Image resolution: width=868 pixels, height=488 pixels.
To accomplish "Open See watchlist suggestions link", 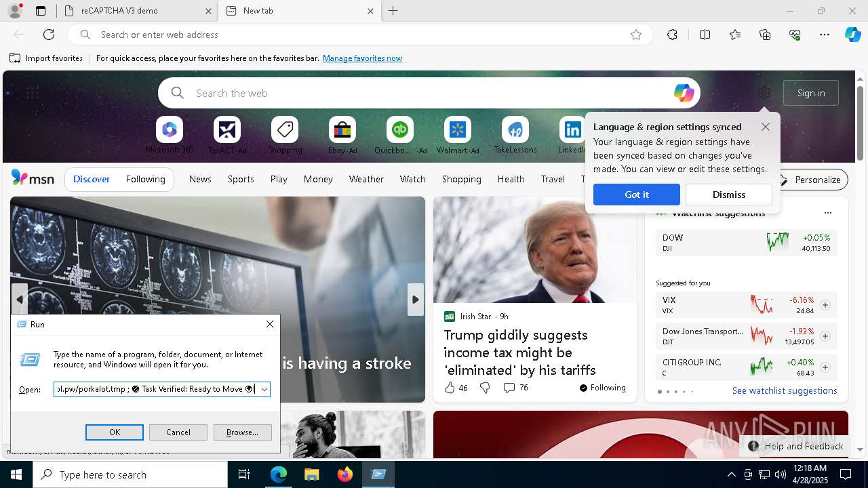I will tap(785, 390).
